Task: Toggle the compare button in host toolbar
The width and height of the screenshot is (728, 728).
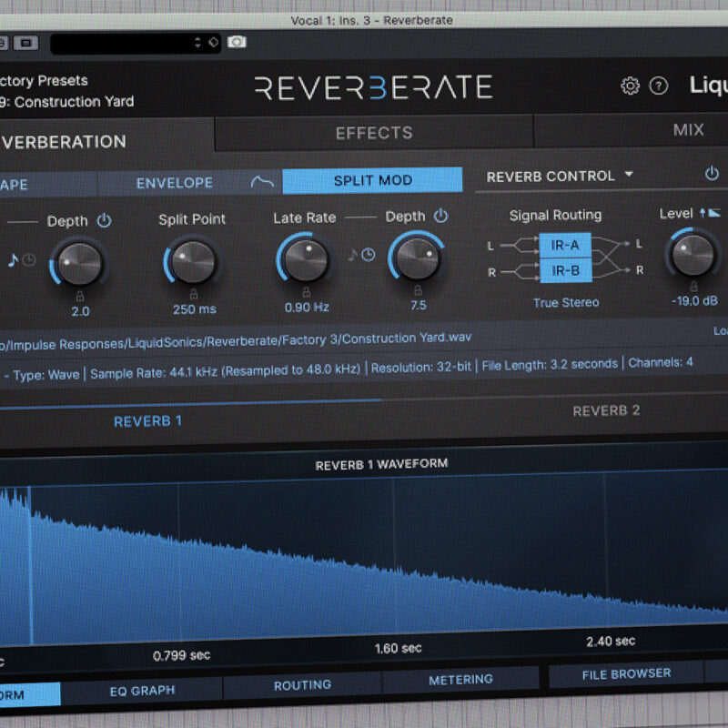Action: (26, 43)
